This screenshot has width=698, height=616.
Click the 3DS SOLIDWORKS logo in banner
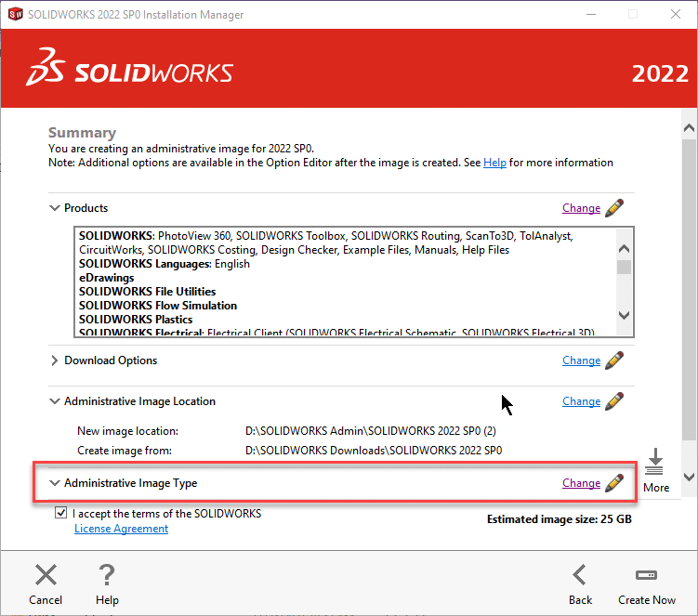click(x=129, y=67)
